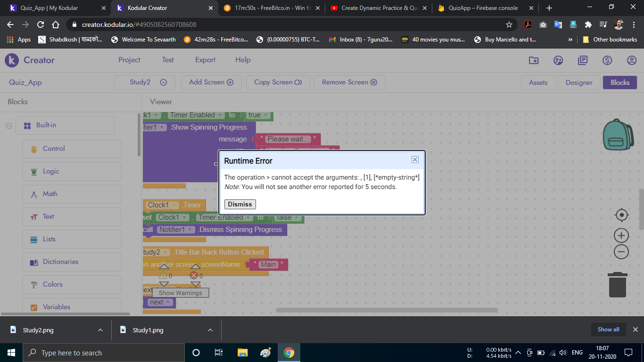The image size is (644, 362).
Task: Open the account profile icon
Action: coord(632,60)
